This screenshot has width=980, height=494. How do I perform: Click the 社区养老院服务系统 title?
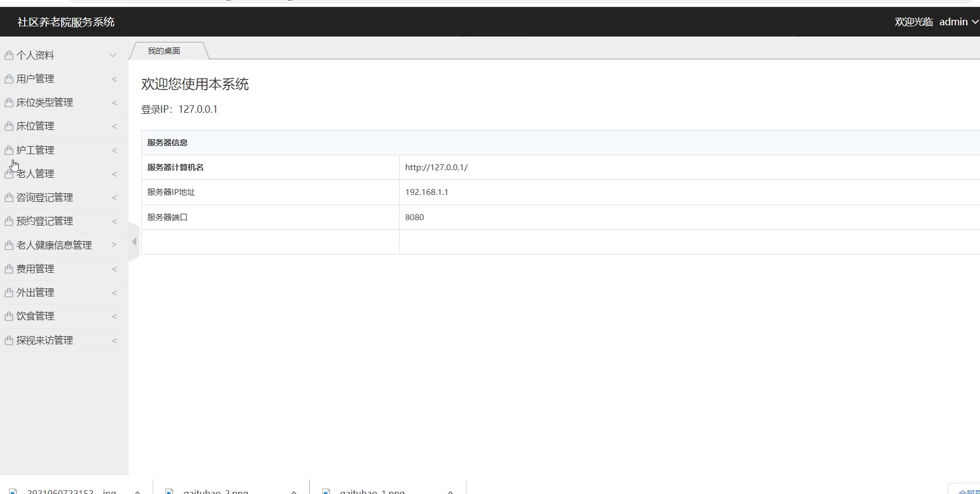[x=66, y=22]
